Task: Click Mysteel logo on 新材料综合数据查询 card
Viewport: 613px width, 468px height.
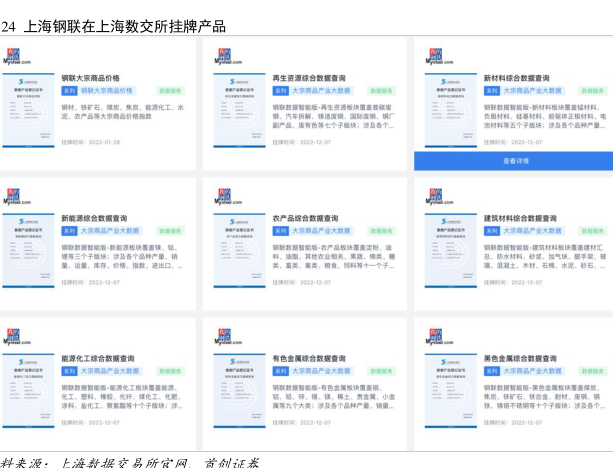Action: coord(439,57)
